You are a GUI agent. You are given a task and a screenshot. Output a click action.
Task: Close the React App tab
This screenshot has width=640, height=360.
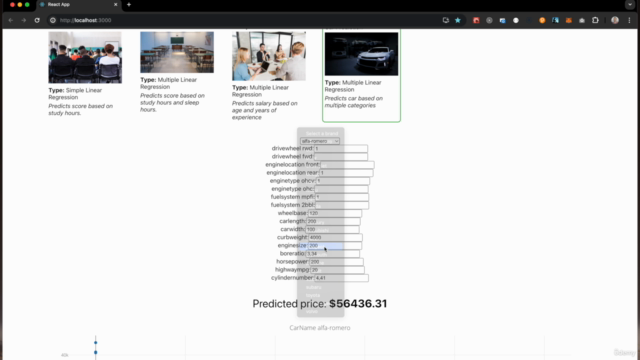pyautogui.click(x=116, y=4)
